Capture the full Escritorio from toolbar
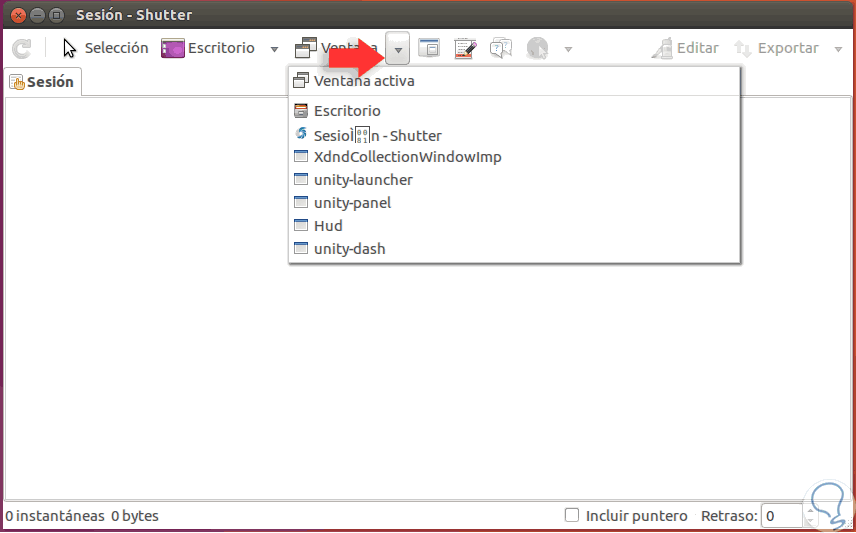The height and width of the screenshot is (533, 856). tap(208, 48)
